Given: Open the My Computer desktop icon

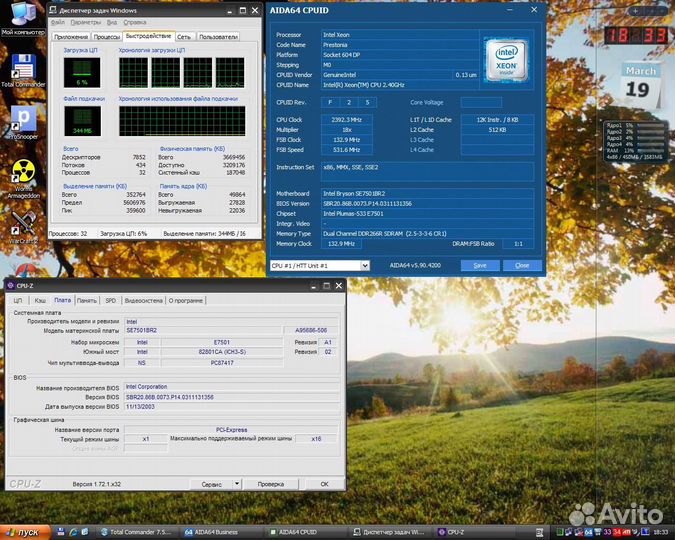Looking at the screenshot, I should pos(23,18).
